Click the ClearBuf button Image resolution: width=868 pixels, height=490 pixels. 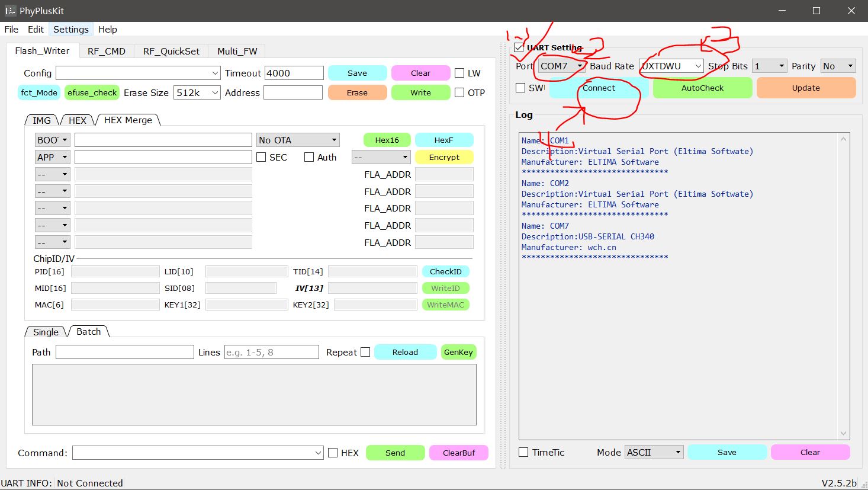[x=459, y=453]
